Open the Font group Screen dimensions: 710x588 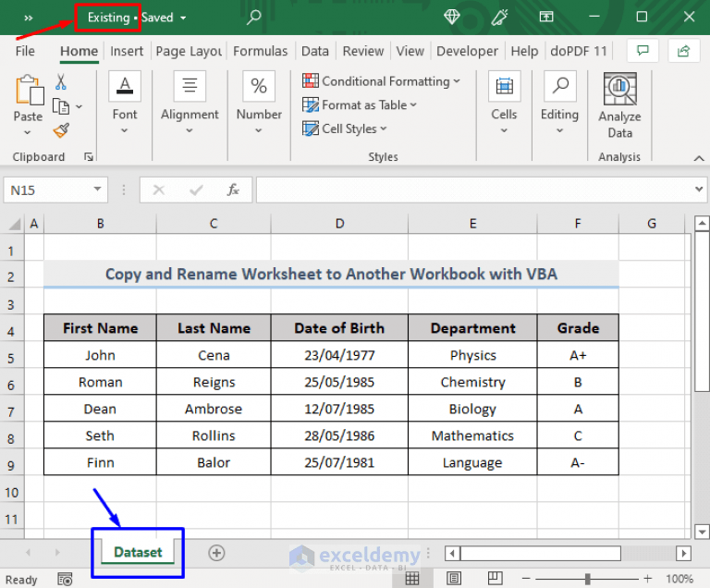click(125, 103)
